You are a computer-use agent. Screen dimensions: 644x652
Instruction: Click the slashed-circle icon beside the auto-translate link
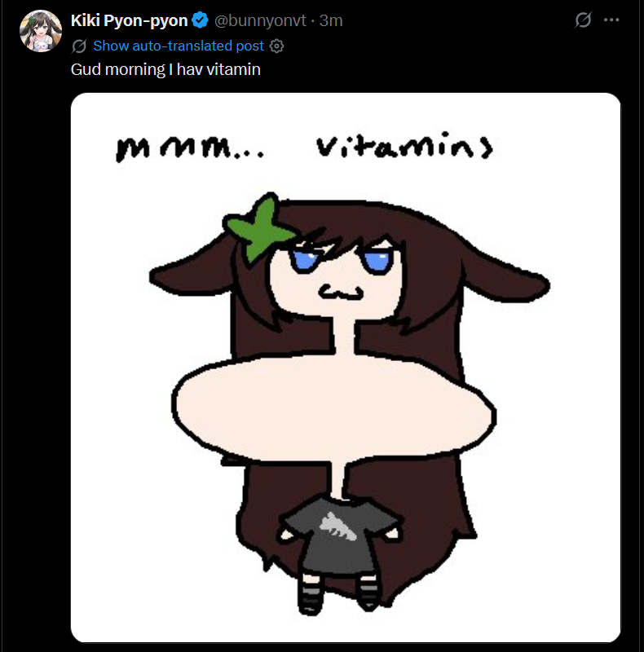coord(78,46)
